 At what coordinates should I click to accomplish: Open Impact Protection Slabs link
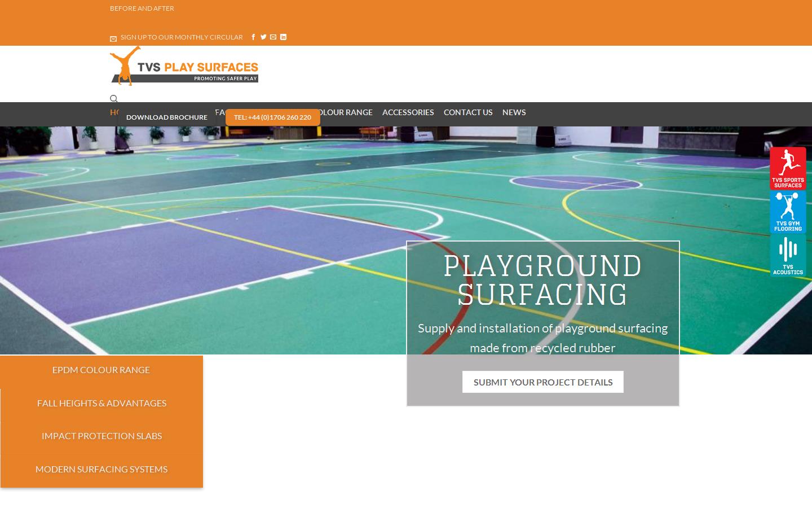[x=101, y=436]
